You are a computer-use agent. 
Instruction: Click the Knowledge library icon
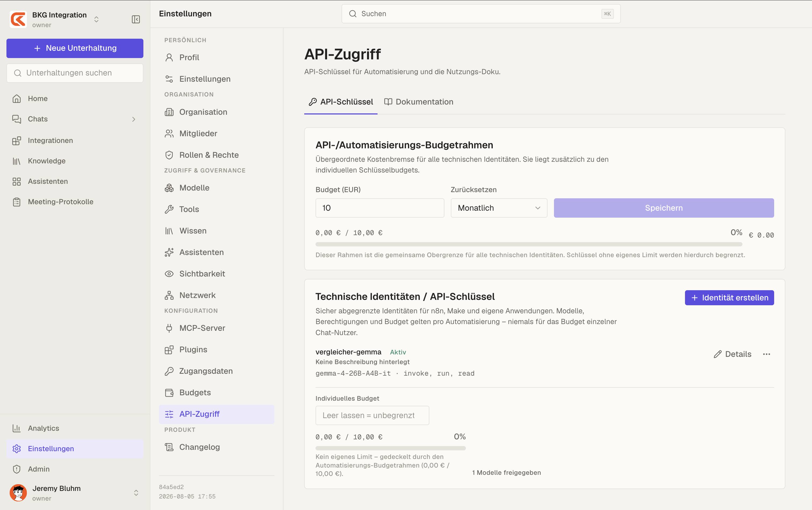(x=17, y=161)
